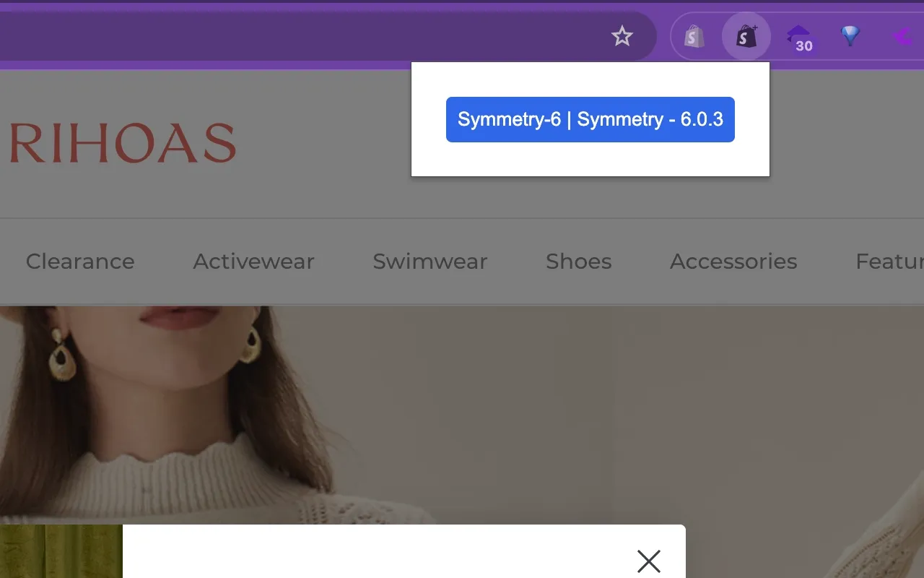The image size is (924, 578).
Task: Open the Clearance menu item
Action: tap(80, 261)
